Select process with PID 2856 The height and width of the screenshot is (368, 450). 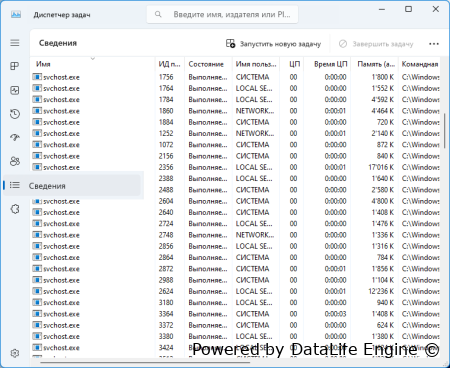point(235,246)
